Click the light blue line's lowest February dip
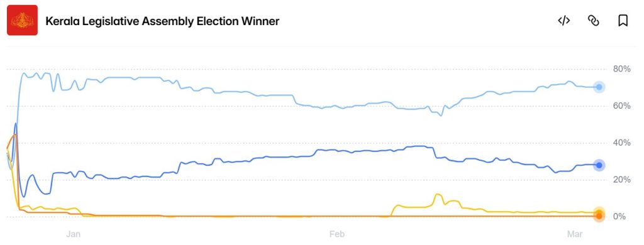This screenshot has height=245, width=644. 441,116
